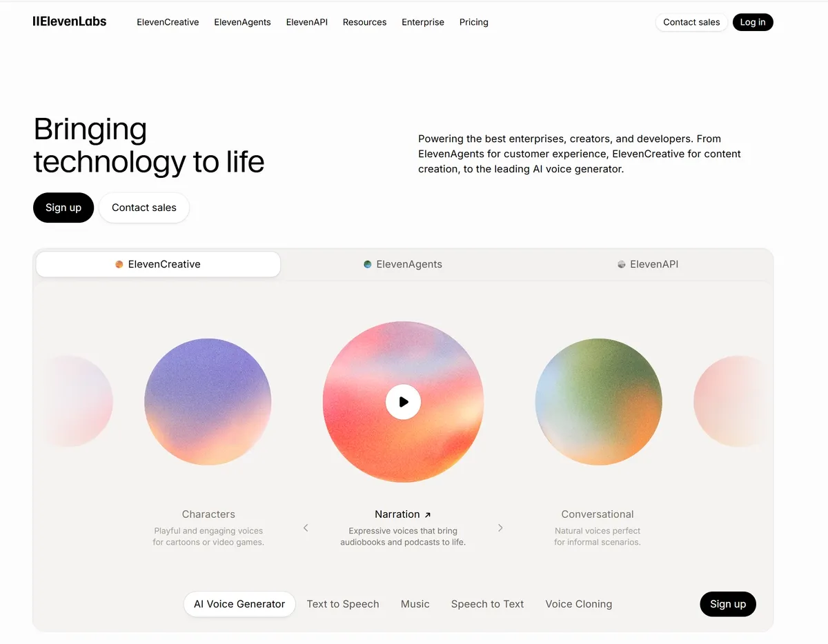The width and height of the screenshot is (828, 644).
Task: Select the purple Characters voice orb
Action: 208,402
